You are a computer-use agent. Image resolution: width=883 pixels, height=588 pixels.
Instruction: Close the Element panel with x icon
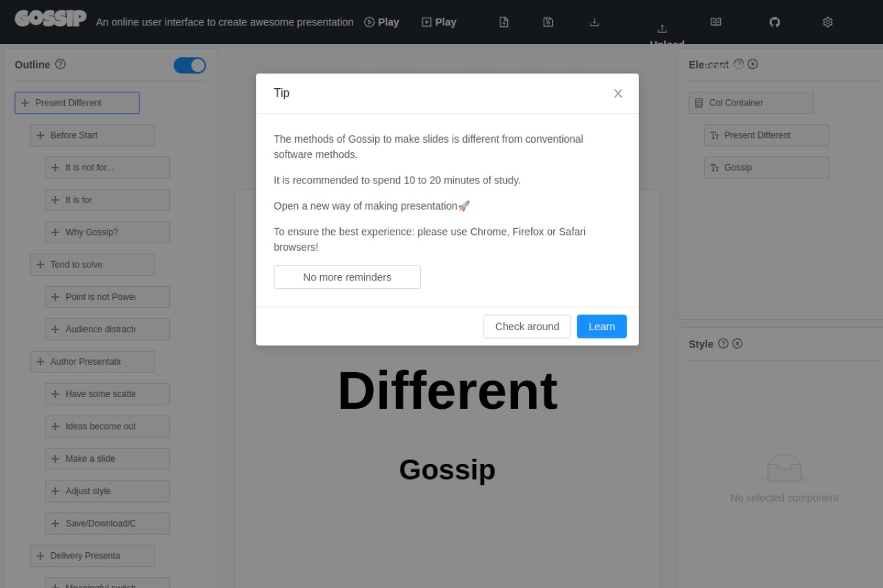point(753,64)
